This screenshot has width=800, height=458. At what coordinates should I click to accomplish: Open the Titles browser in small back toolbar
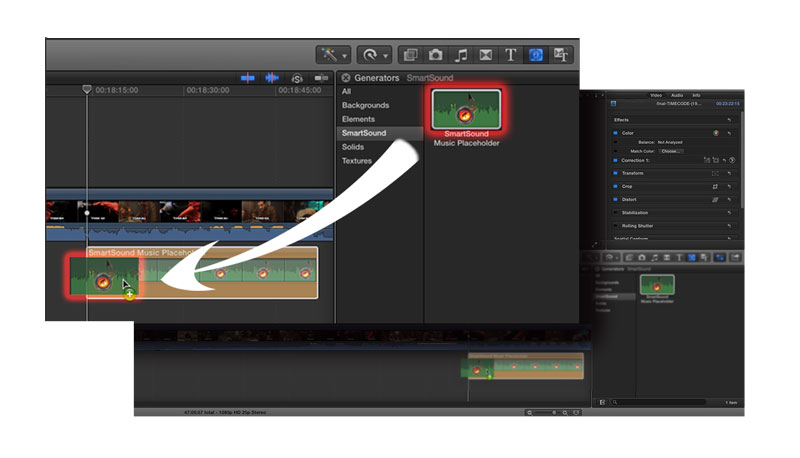pos(679,258)
